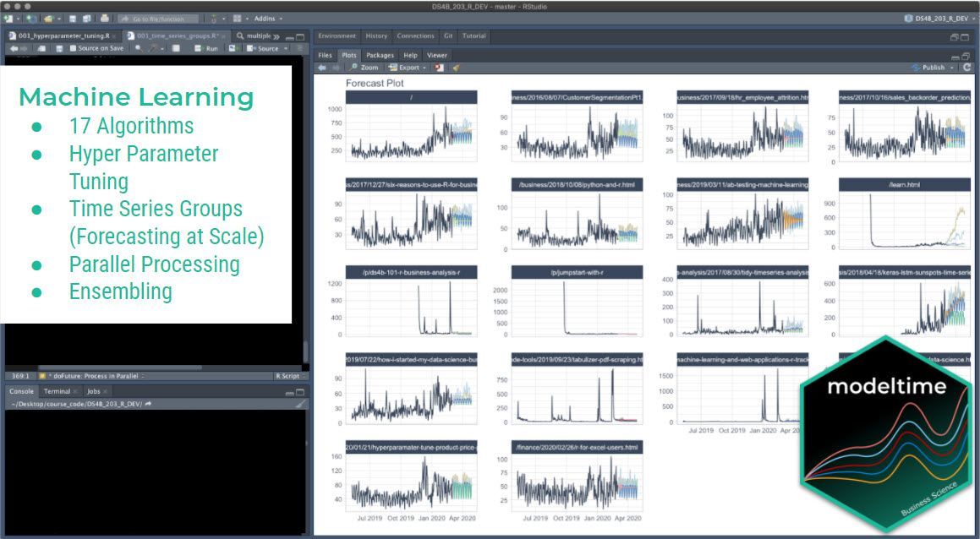Click the code tools magic wand icon

(153, 48)
